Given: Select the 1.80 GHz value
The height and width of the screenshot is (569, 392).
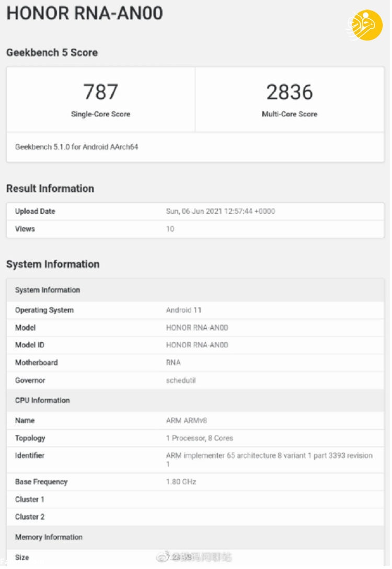Looking at the screenshot, I should tap(181, 482).
